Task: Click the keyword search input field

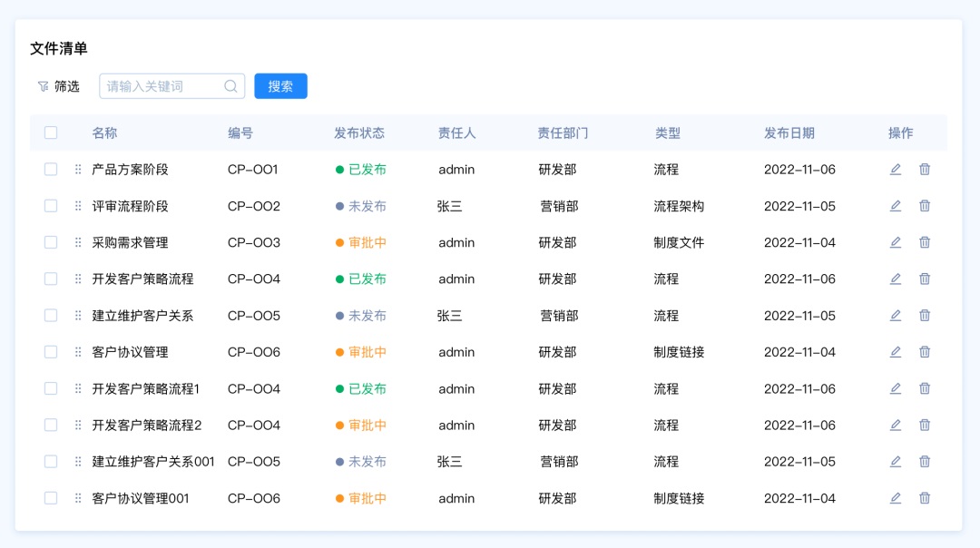Action: click(162, 86)
